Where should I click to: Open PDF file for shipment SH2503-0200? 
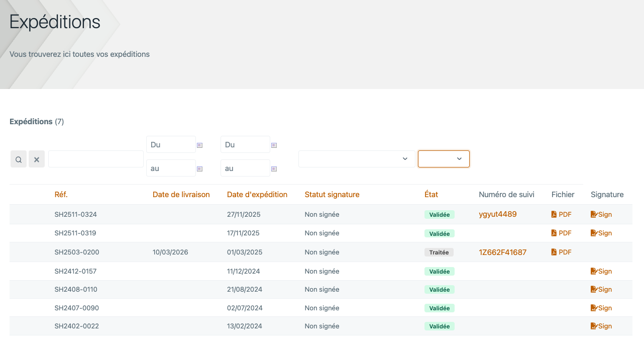tap(561, 252)
